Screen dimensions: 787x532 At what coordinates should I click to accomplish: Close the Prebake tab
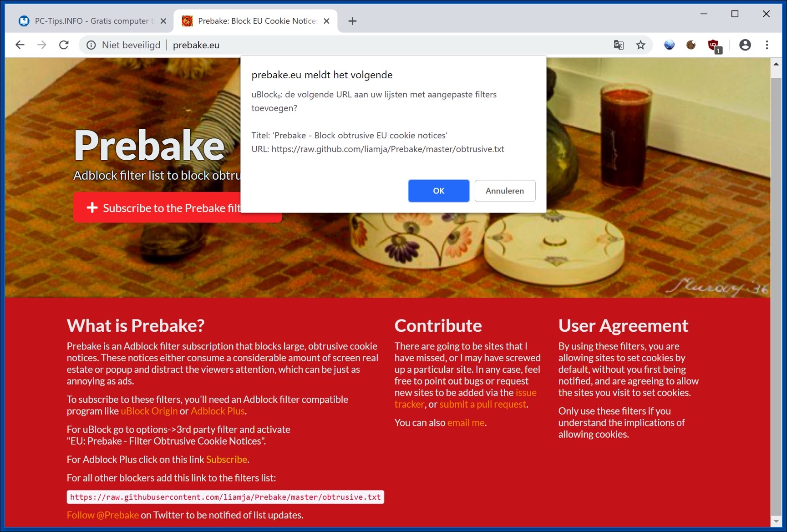(326, 21)
